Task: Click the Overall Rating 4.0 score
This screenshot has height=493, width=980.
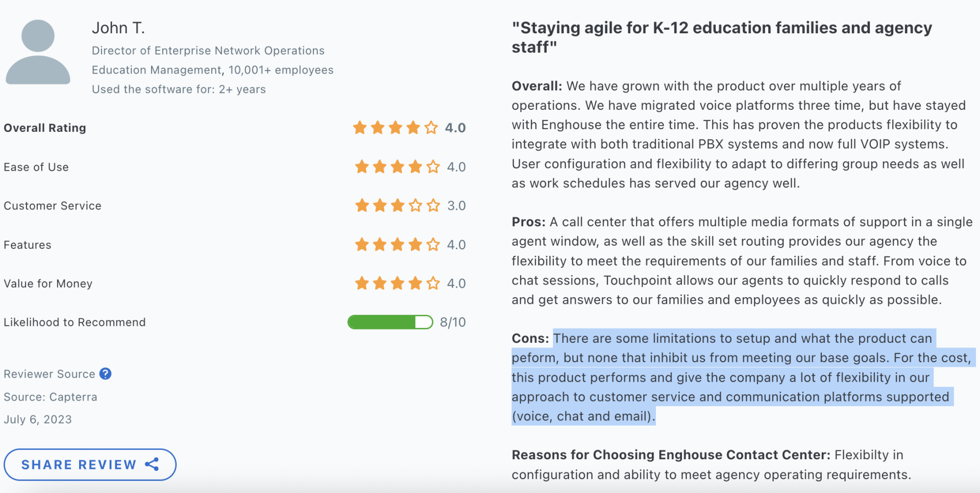Action: tap(455, 128)
